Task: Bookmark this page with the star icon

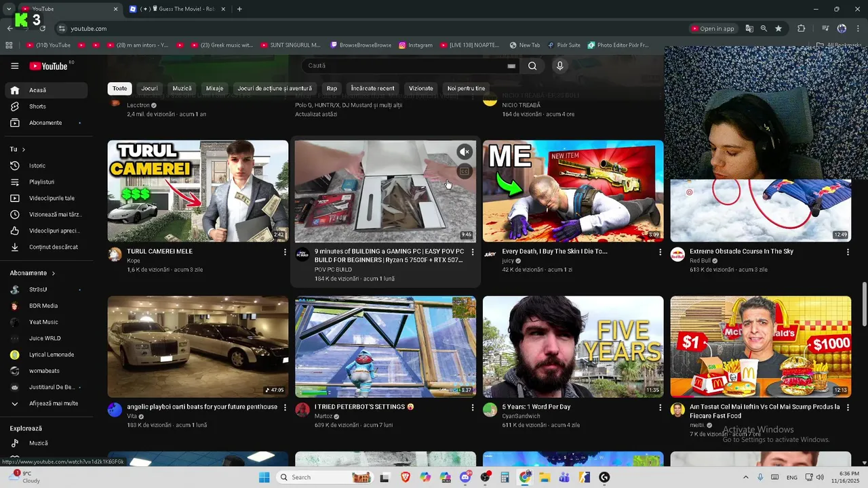Action: coord(778,28)
